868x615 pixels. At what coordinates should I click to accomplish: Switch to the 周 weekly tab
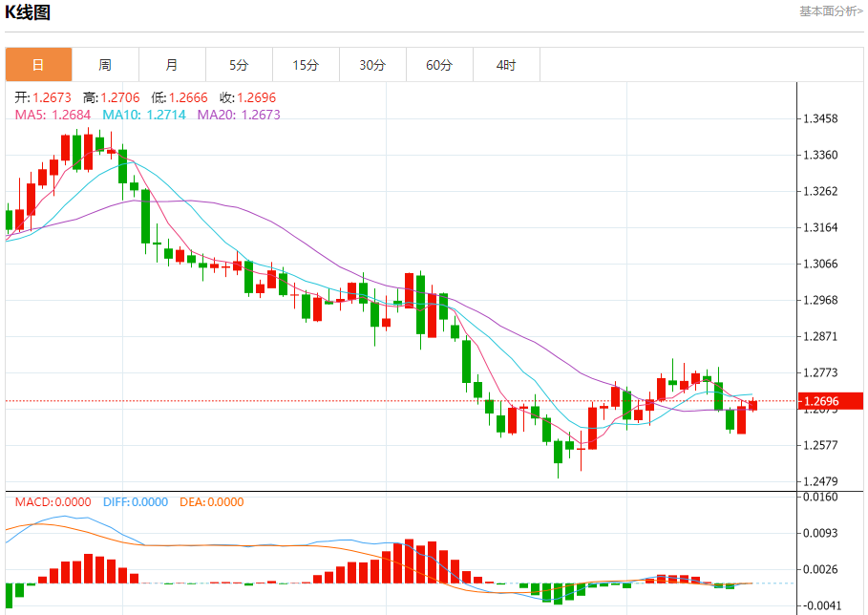click(105, 65)
